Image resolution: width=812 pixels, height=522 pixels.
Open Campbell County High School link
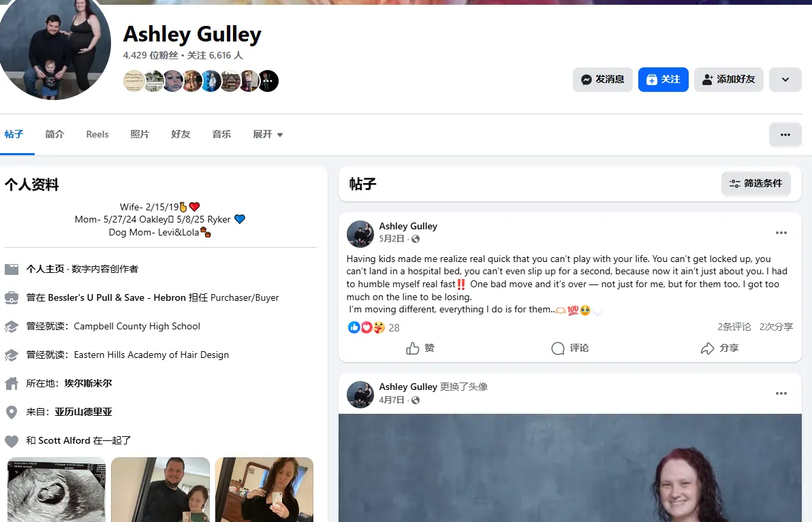137,327
